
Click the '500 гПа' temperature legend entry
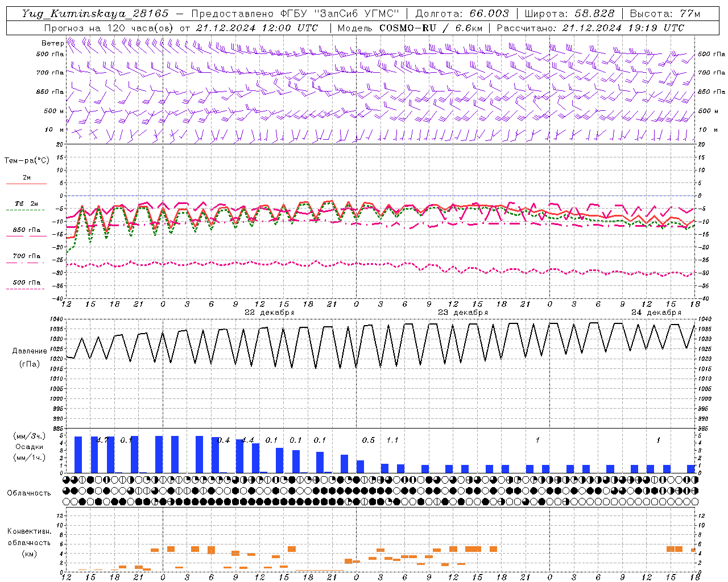[x=27, y=282]
